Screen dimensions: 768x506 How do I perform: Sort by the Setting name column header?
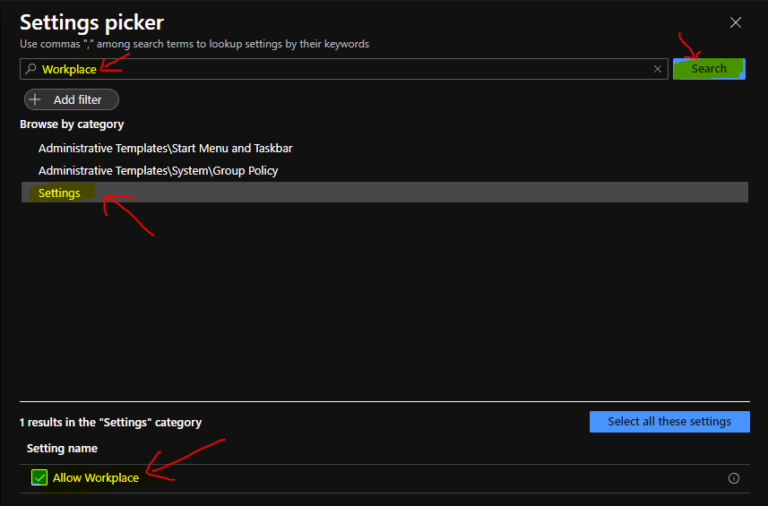[x=62, y=449]
